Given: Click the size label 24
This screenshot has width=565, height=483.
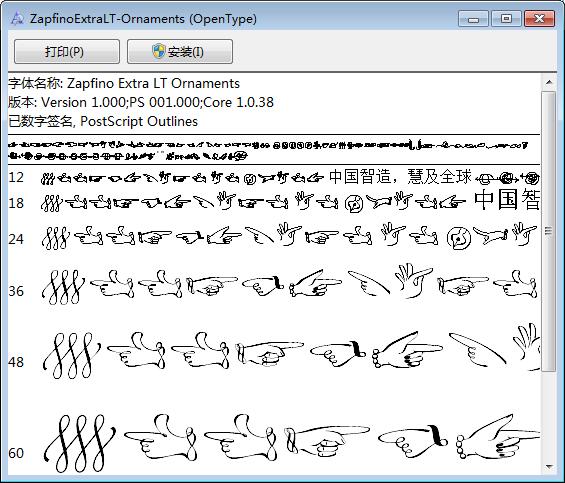Looking at the screenshot, I should pyautogui.click(x=16, y=239).
